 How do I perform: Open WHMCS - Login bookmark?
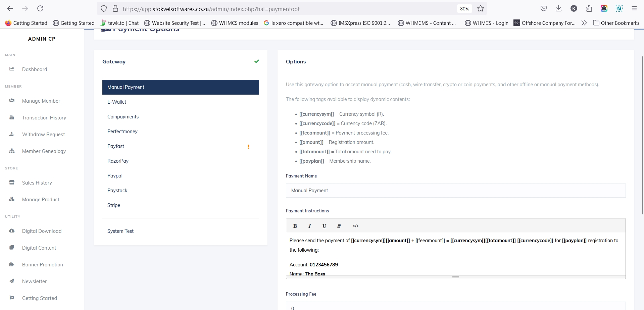click(487, 23)
